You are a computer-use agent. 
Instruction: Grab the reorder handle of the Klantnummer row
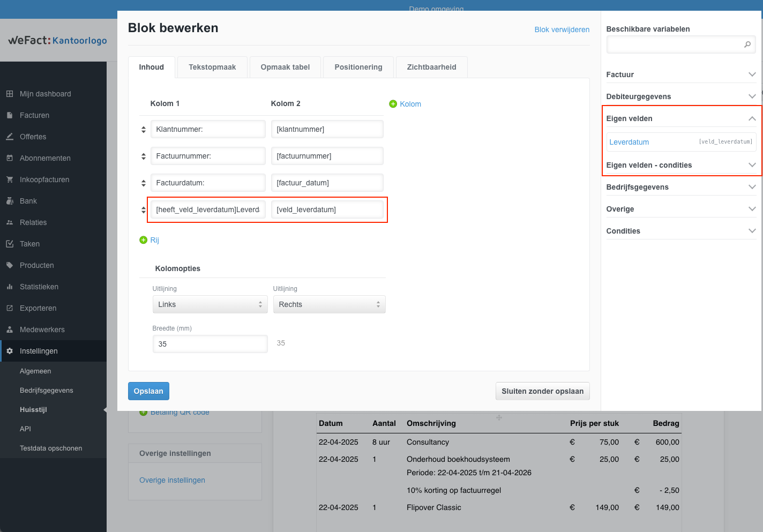pyautogui.click(x=144, y=130)
